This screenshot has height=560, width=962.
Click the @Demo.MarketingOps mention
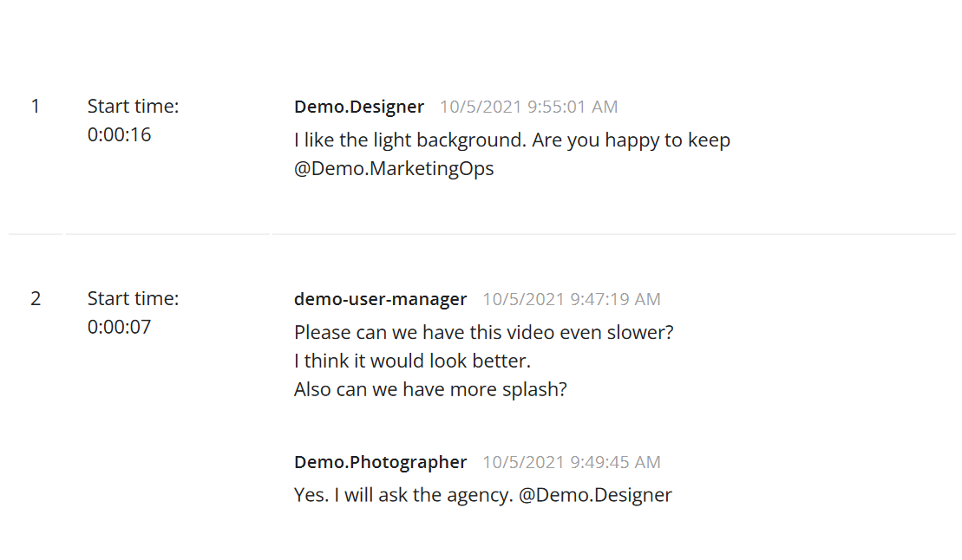coord(394,168)
